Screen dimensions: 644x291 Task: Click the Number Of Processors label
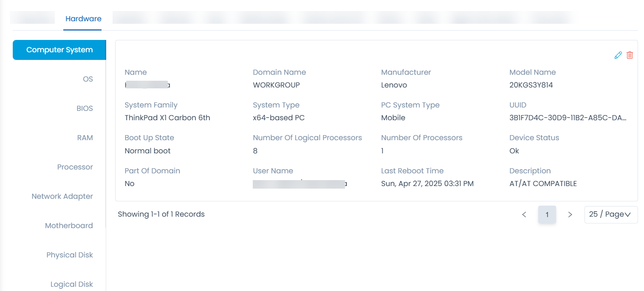click(x=421, y=138)
